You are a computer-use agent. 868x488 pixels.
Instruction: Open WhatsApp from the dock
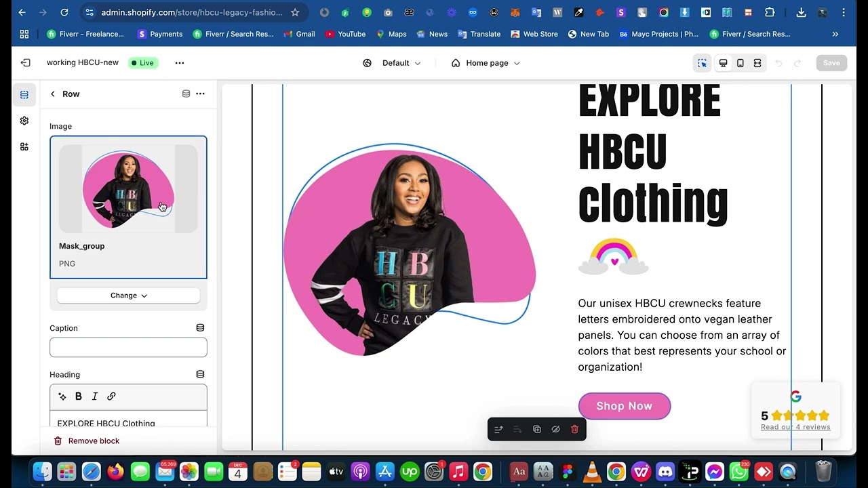click(x=738, y=471)
